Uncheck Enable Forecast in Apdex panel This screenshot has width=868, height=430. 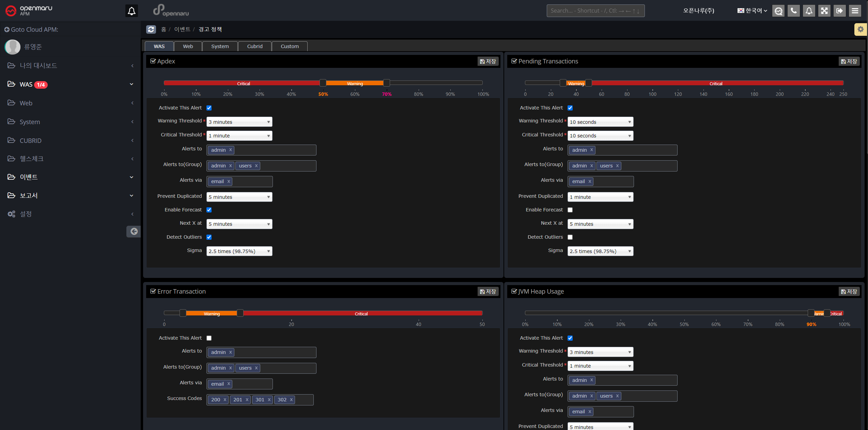click(x=209, y=210)
